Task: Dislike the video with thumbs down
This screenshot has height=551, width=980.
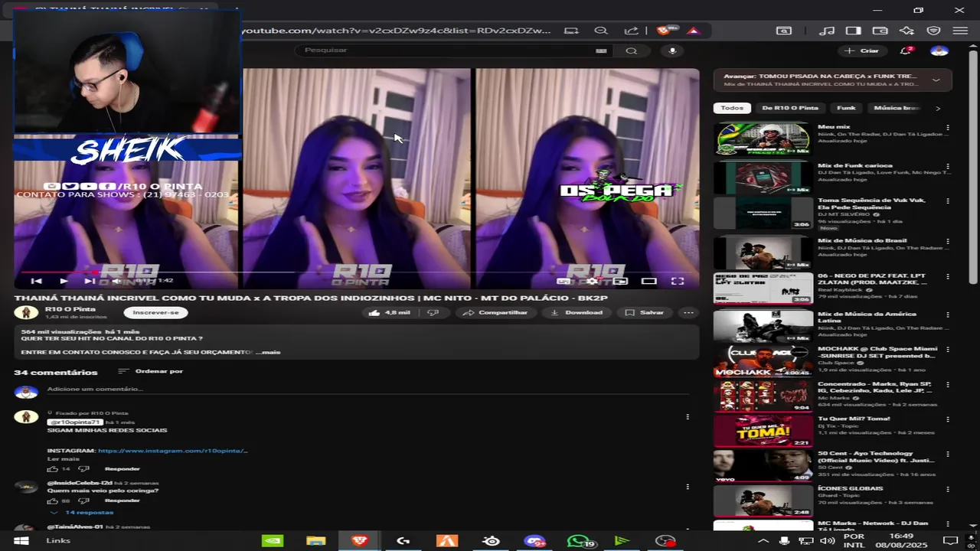Action: pos(433,312)
